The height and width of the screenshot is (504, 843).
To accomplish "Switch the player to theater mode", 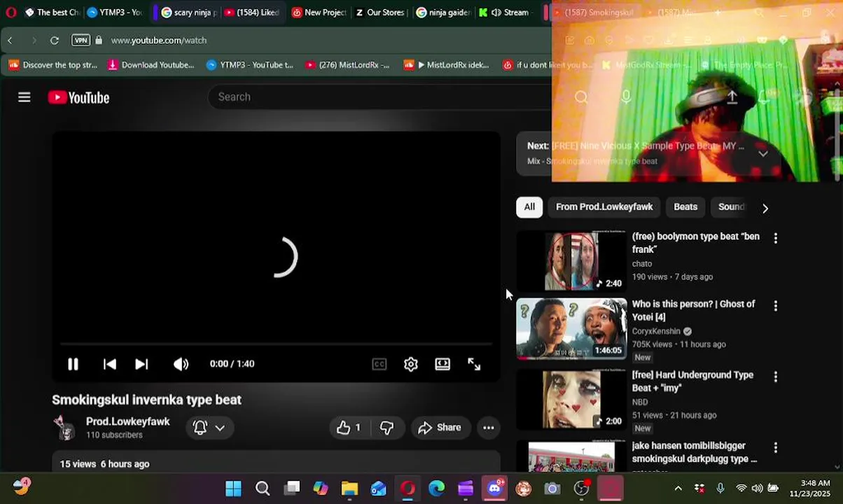I will tap(443, 364).
